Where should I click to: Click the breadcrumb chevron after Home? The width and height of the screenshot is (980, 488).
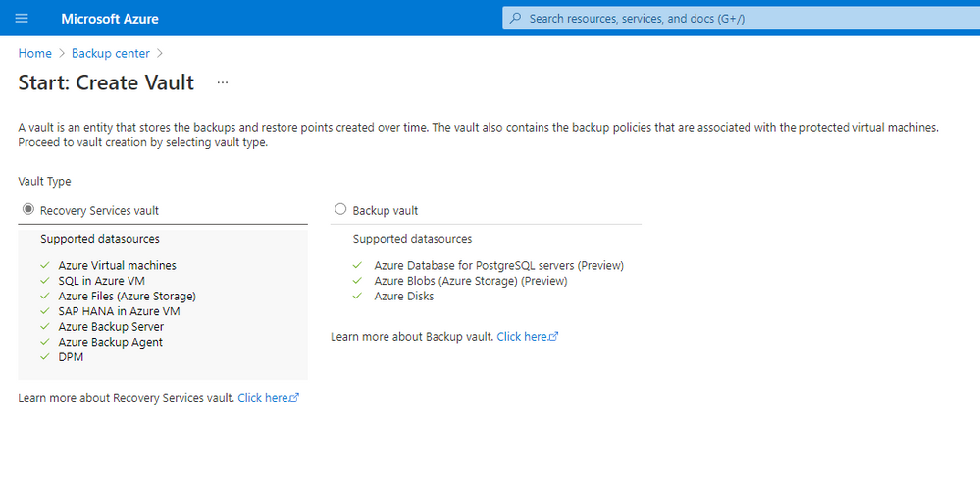tap(61, 54)
